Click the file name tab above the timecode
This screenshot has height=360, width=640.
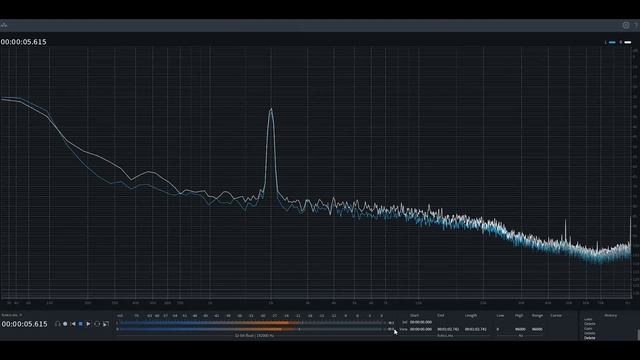[11, 315]
